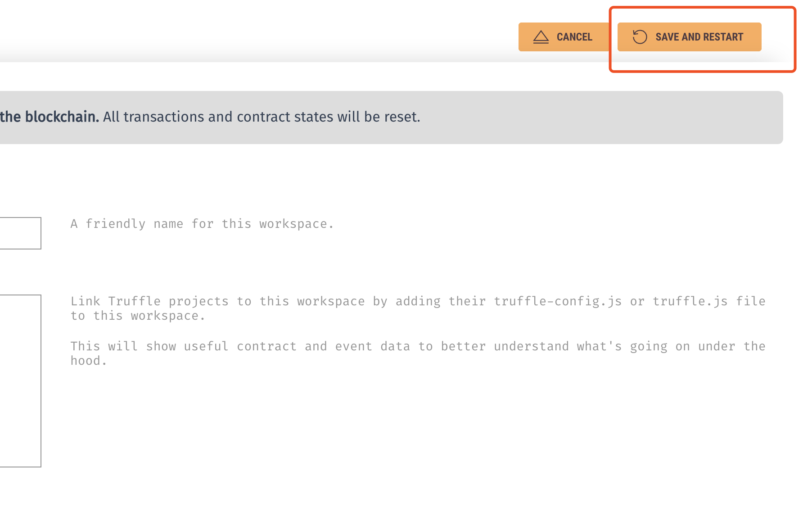
Task: Select the helper text about a friendly workspace name
Action: 202,223
